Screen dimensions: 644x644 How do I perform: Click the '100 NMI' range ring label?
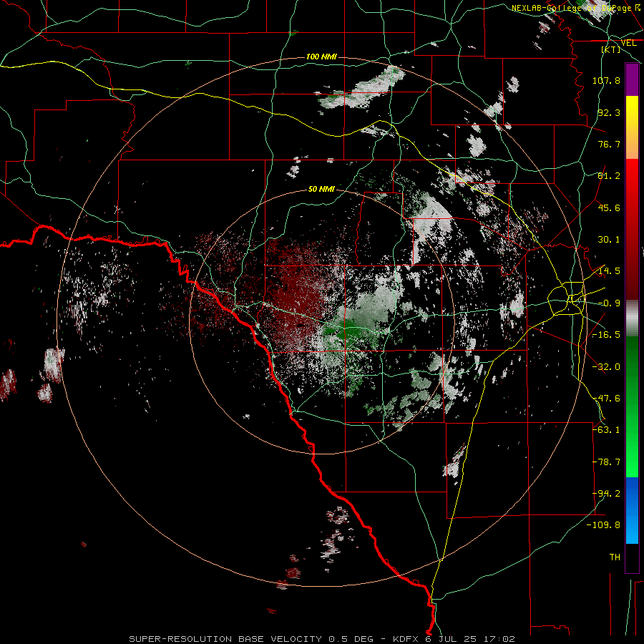[x=321, y=57]
